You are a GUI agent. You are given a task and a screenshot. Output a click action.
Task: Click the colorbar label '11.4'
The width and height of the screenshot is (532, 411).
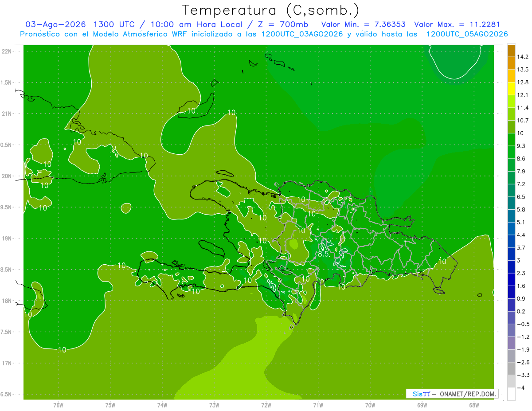(523, 108)
